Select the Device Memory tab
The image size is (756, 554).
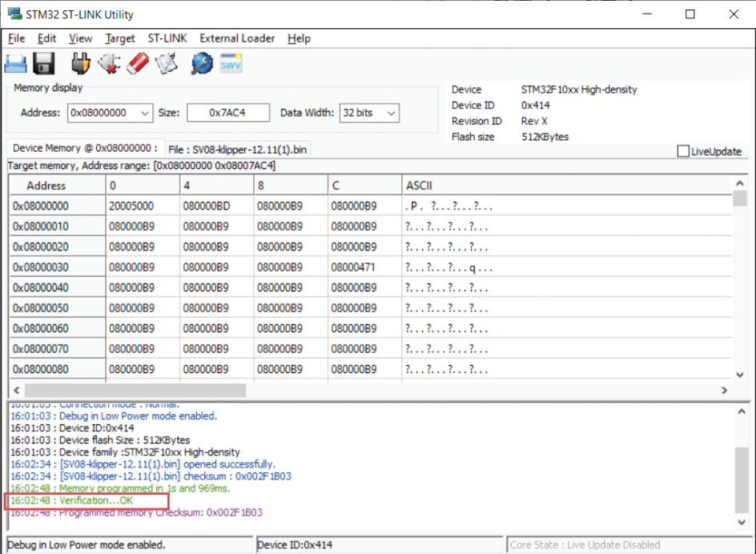[x=85, y=148]
